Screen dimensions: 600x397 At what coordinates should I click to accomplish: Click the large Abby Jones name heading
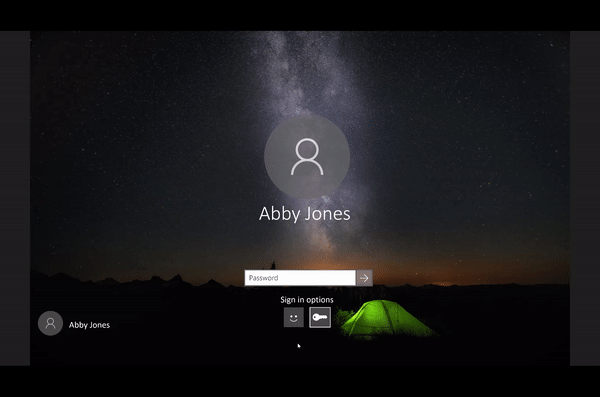[305, 214]
